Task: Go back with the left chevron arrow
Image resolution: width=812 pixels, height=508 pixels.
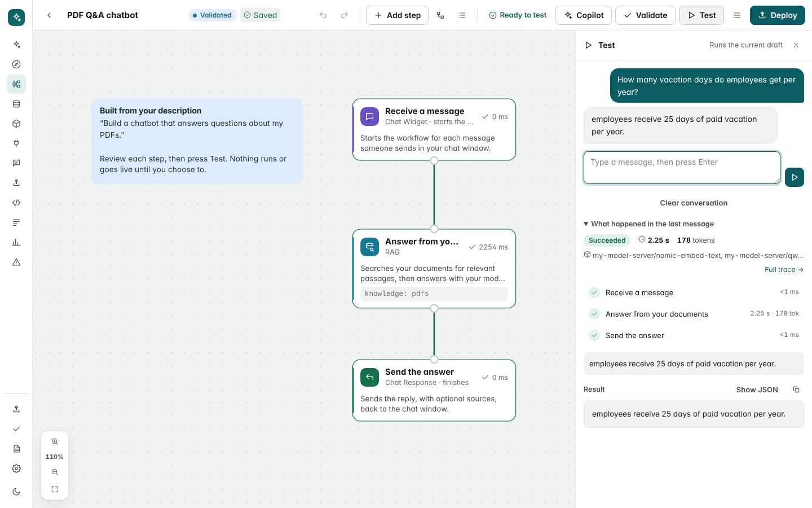Action: point(49,15)
